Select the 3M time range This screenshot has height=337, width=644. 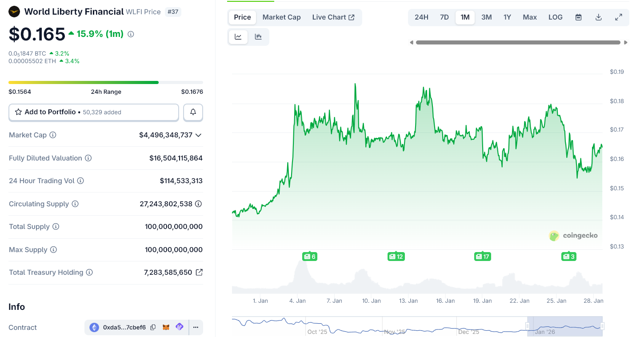point(486,17)
